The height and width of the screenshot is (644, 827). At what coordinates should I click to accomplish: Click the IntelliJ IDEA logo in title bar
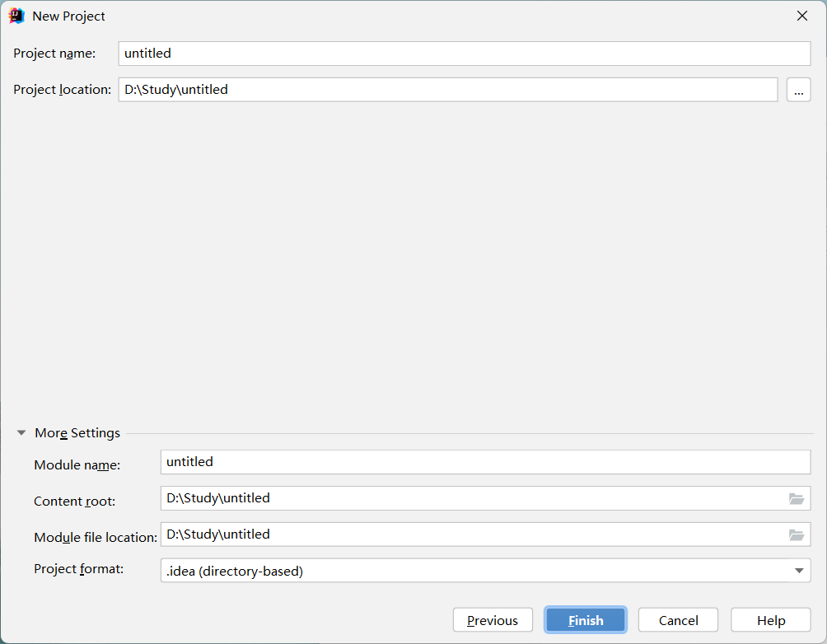tap(16, 16)
